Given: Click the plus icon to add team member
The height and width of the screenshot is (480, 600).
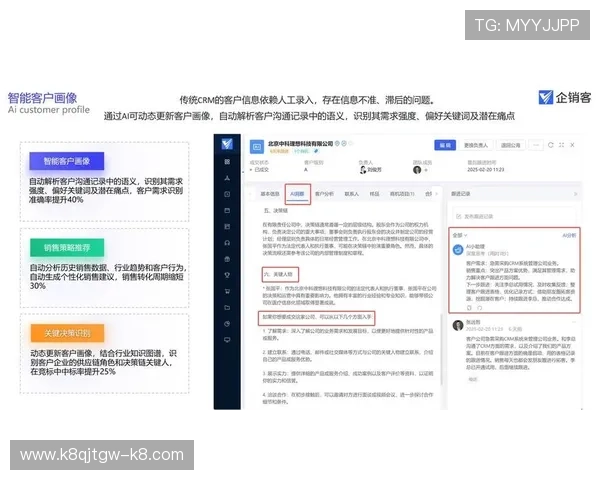Looking at the screenshot, I should tap(426, 170).
